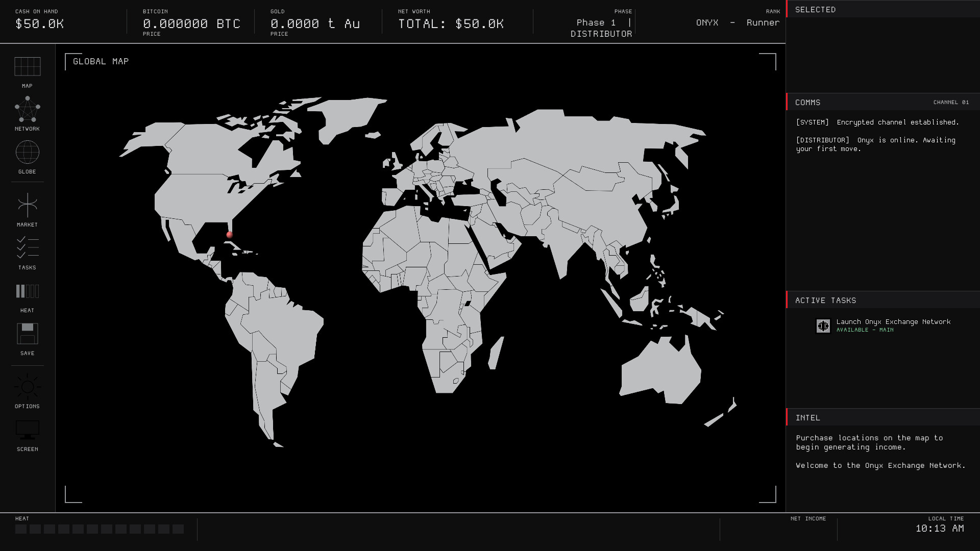Open the Options sun icon

[x=27, y=387]
